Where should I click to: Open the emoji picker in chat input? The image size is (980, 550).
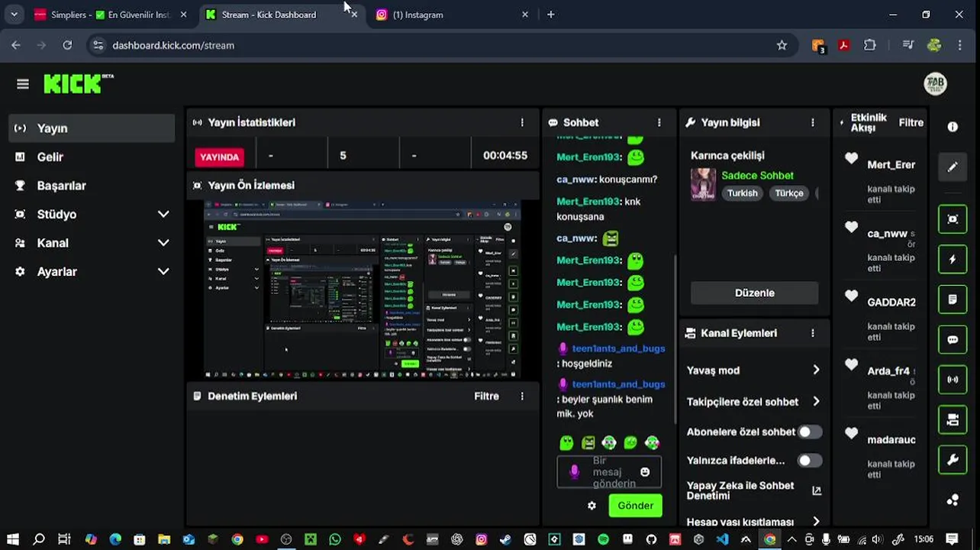pos(645,472)
